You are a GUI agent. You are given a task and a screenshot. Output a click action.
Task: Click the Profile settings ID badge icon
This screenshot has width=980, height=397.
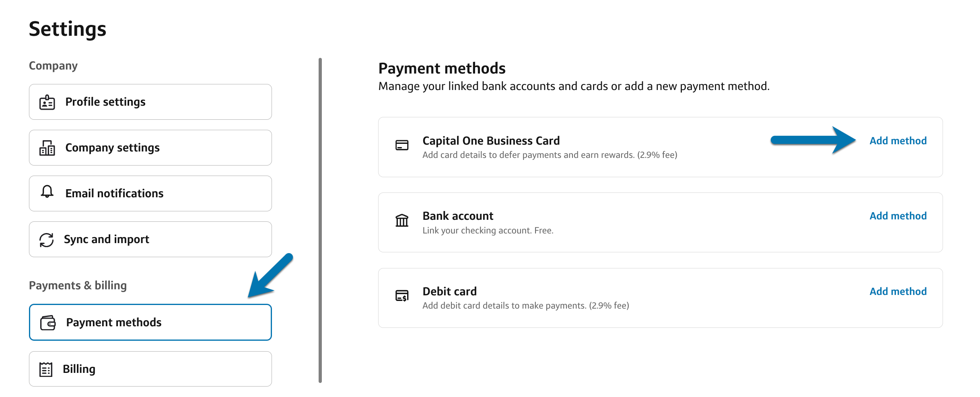click(x=47, y=102)
